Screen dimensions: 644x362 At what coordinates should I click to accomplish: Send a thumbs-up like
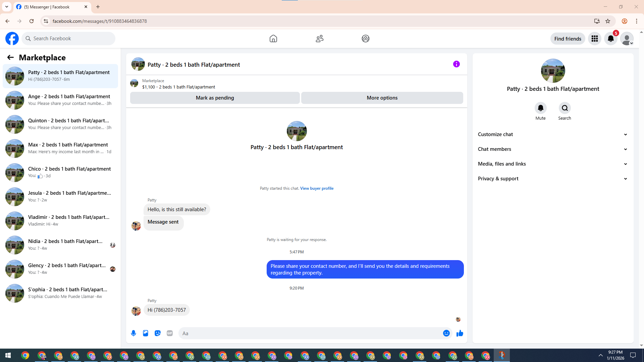460,333
